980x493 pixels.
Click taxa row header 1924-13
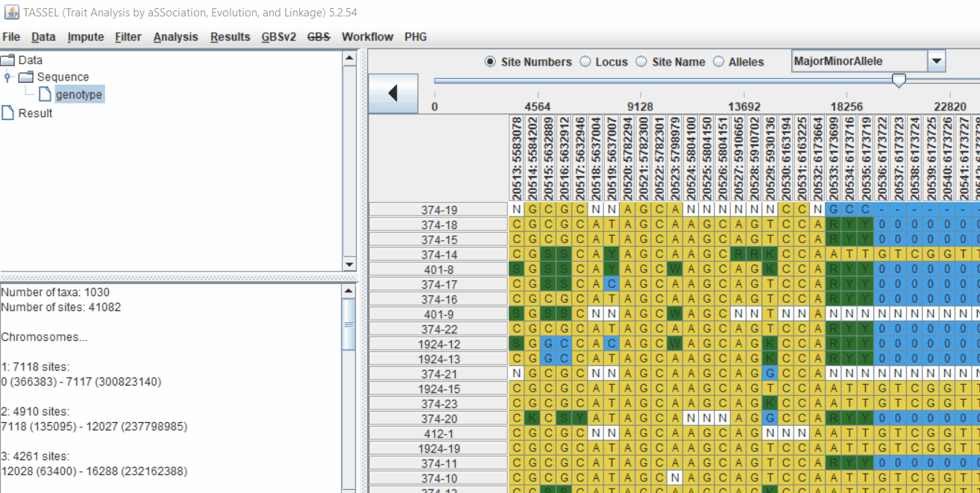pyautogui.click(x=439, y=359)
